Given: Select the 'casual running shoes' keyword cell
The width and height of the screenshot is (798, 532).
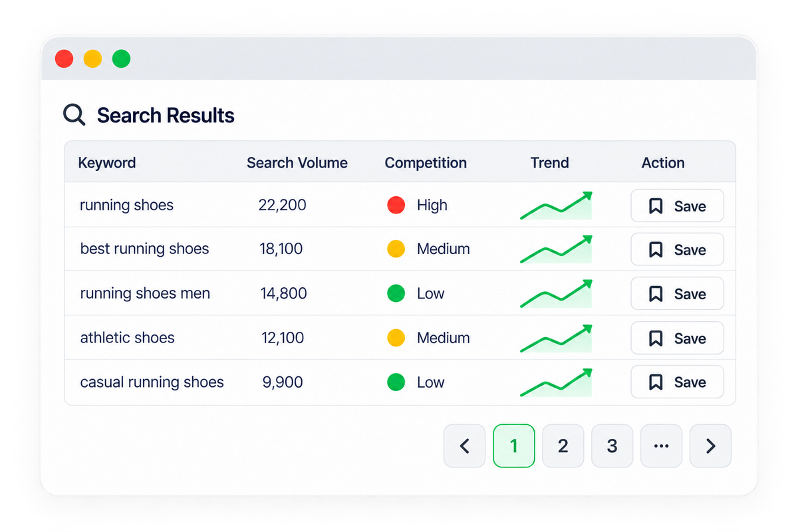Looking at the screenshot, I should 152,382.
